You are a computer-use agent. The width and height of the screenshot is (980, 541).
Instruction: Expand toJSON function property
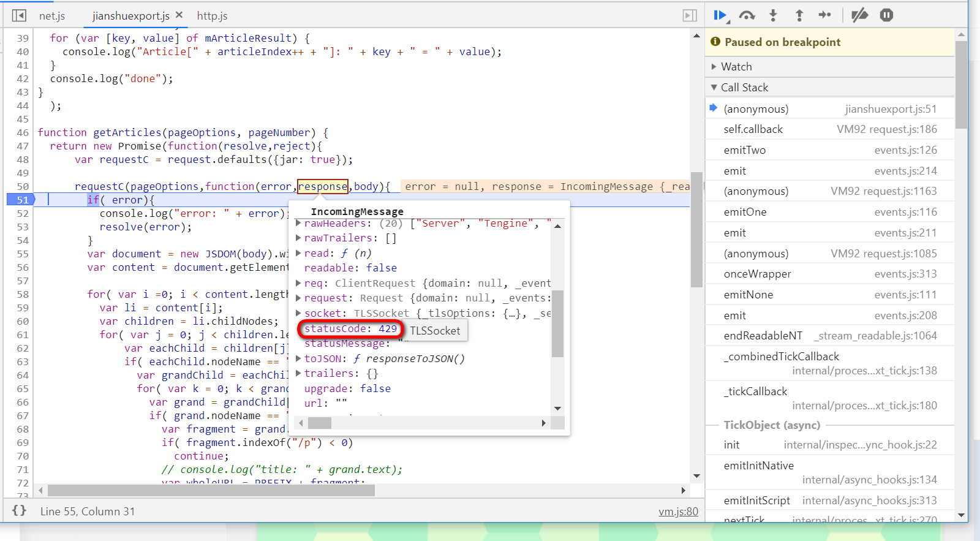tap(298, 358)
